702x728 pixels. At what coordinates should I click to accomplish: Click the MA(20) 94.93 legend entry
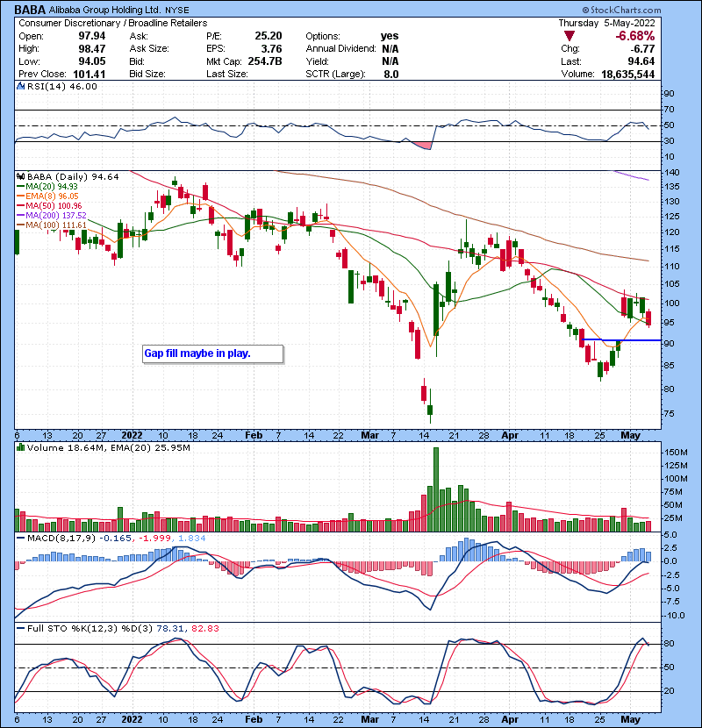47,187
